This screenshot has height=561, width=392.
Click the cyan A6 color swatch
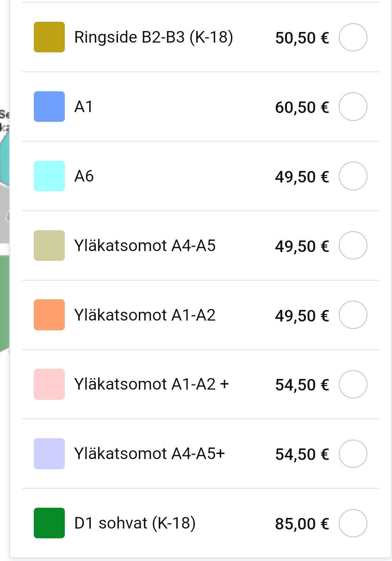tap(49, 176)
